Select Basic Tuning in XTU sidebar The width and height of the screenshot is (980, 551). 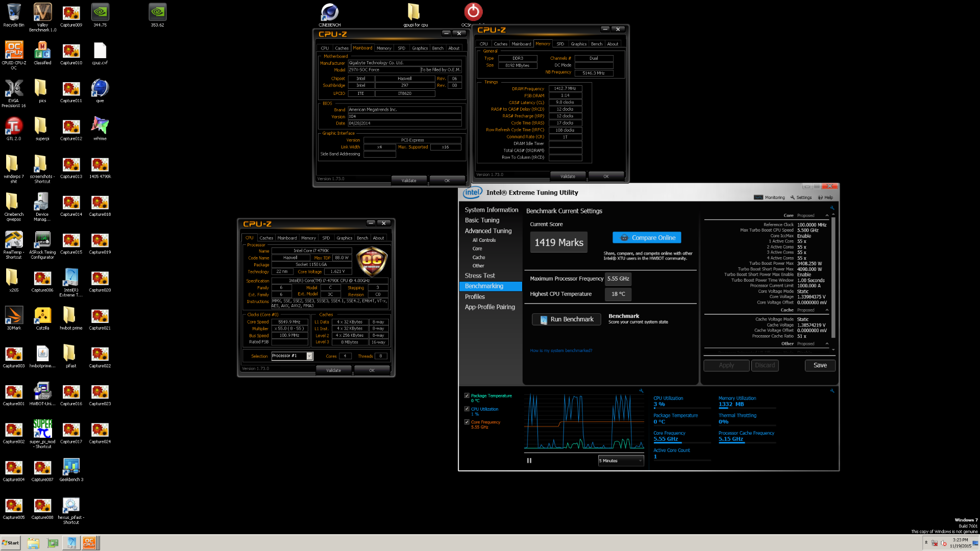tap(482, 220)
